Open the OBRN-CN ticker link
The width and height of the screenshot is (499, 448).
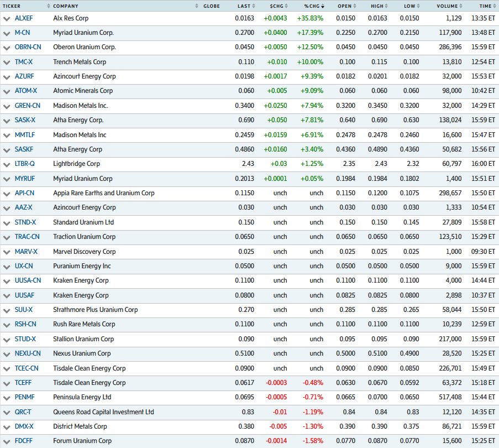click(x=28, y=47)
